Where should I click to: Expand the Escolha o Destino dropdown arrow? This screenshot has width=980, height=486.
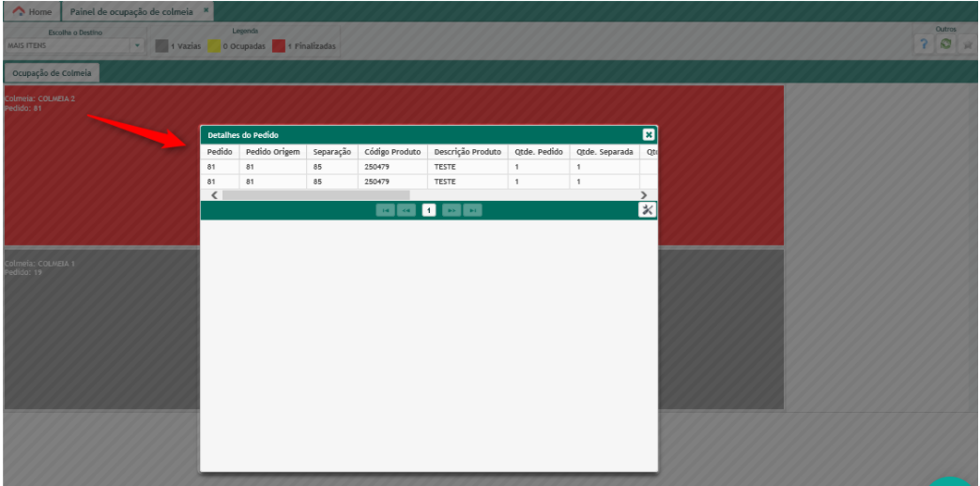point(137,46)
